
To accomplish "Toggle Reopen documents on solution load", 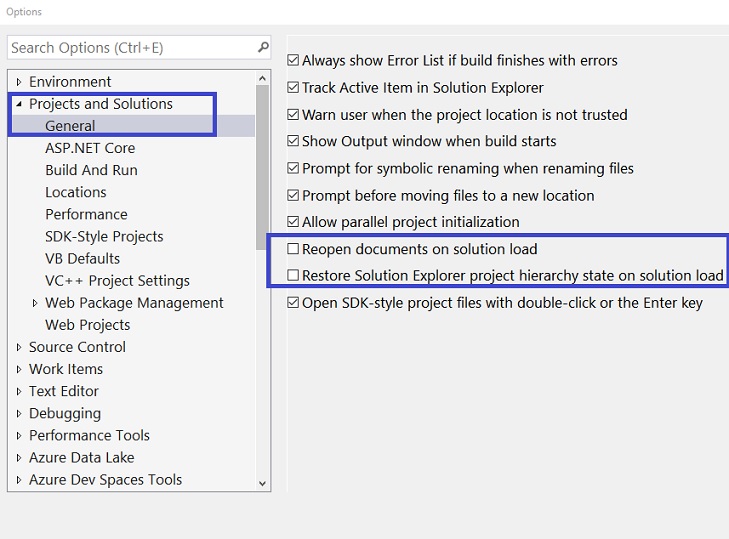I will coord(293,249).
